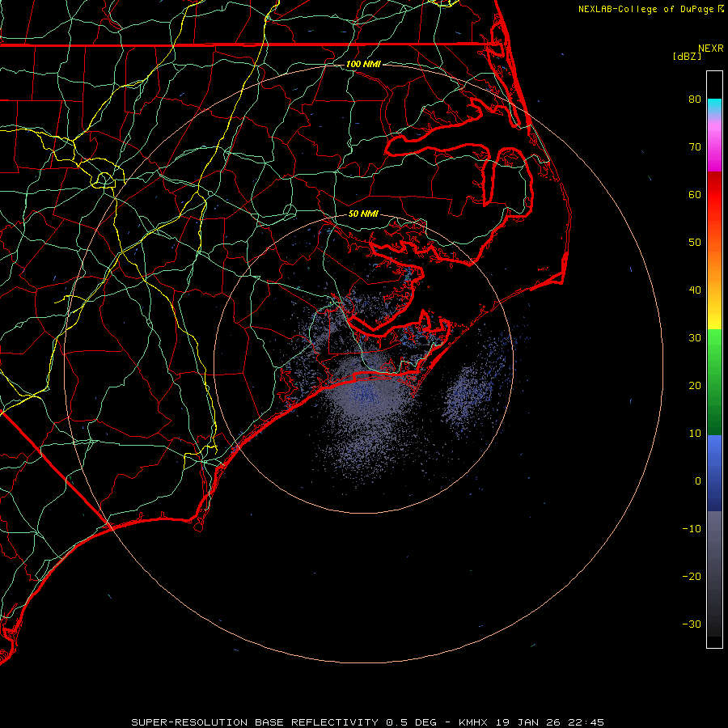
Task: Click the NEXLAB-College of DuPage credit text
Action: tap(647, 9)
